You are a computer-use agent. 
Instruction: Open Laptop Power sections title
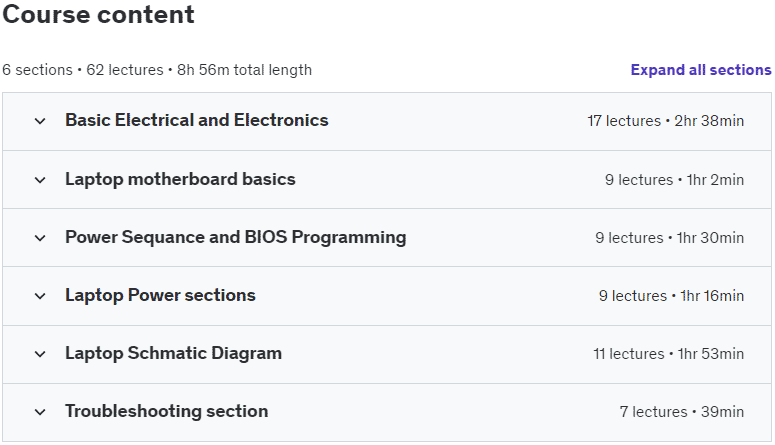tap(161, 295)
